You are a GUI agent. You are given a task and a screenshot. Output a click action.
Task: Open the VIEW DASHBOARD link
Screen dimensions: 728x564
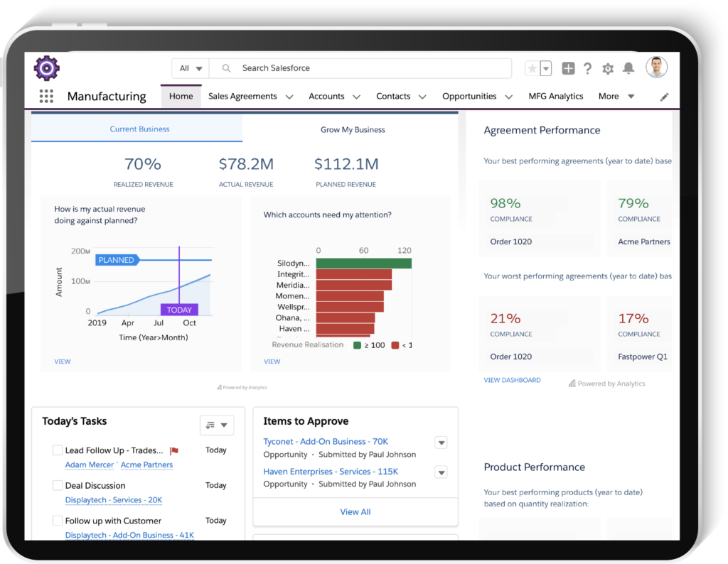click(x=513, y=381)
